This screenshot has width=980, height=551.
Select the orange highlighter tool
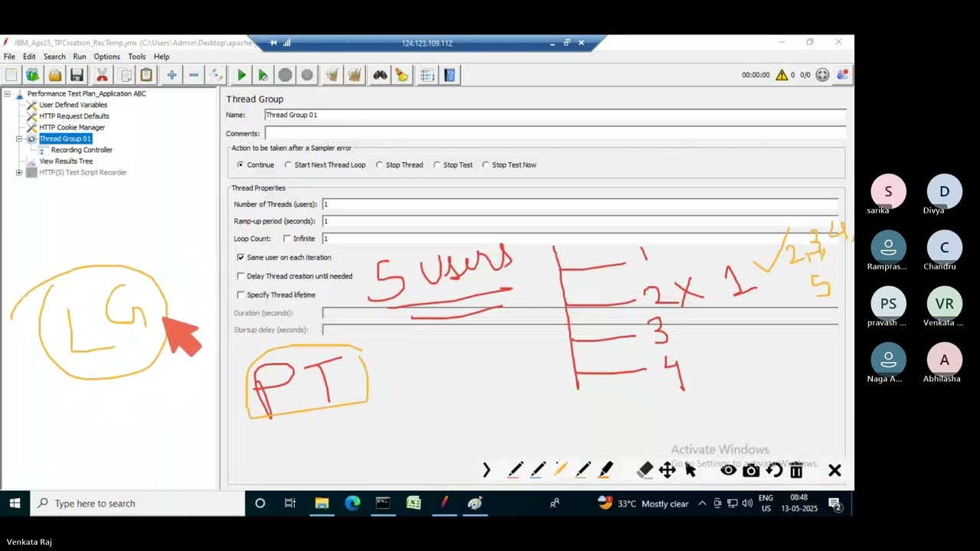[x=606, y=470]
